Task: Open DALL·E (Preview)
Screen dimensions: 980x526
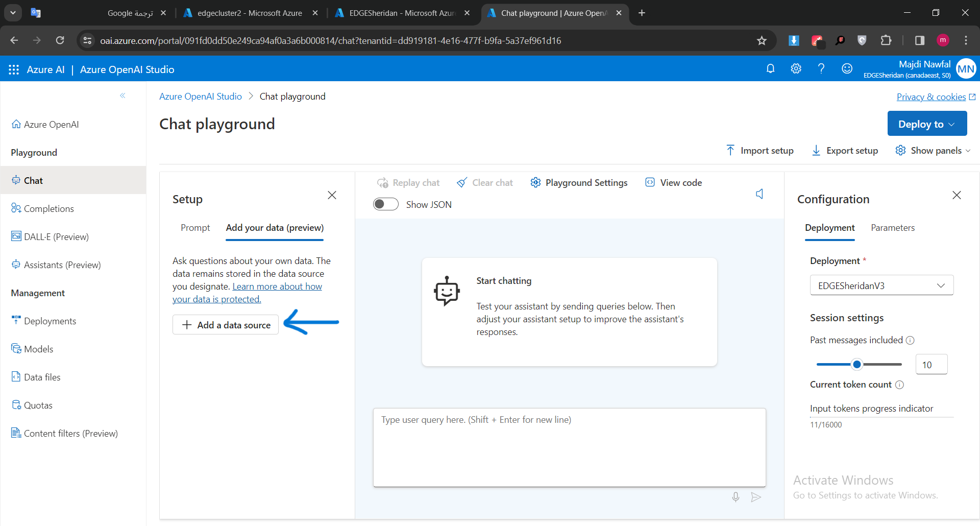Action: click(56, 236)
